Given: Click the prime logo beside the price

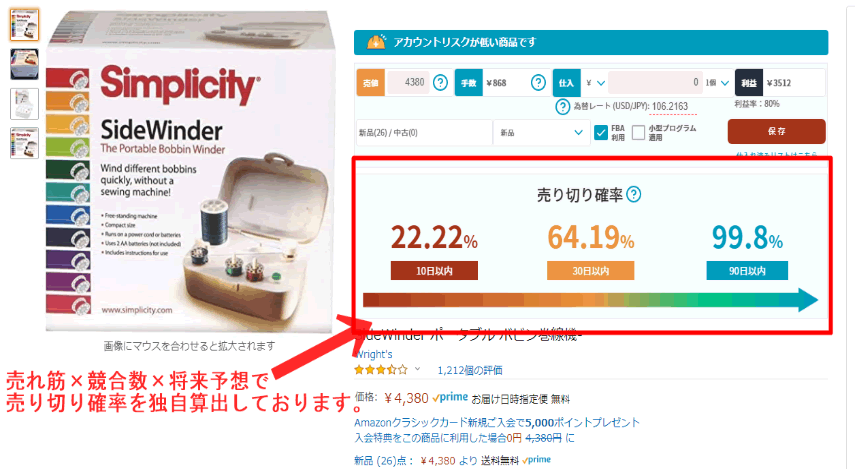Looking at the screenshot, I should (450, 398).
